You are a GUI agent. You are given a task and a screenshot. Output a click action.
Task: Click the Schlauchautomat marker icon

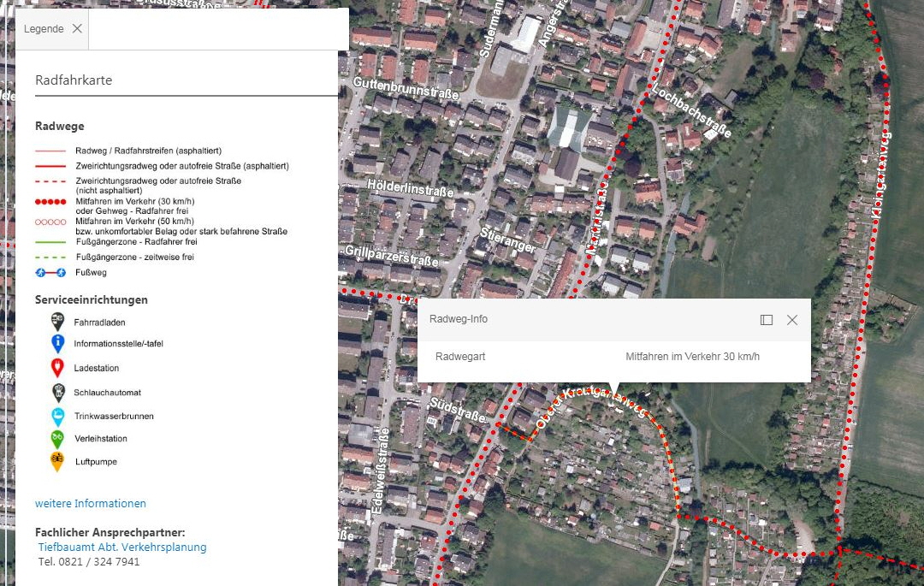tap(57, 392)
